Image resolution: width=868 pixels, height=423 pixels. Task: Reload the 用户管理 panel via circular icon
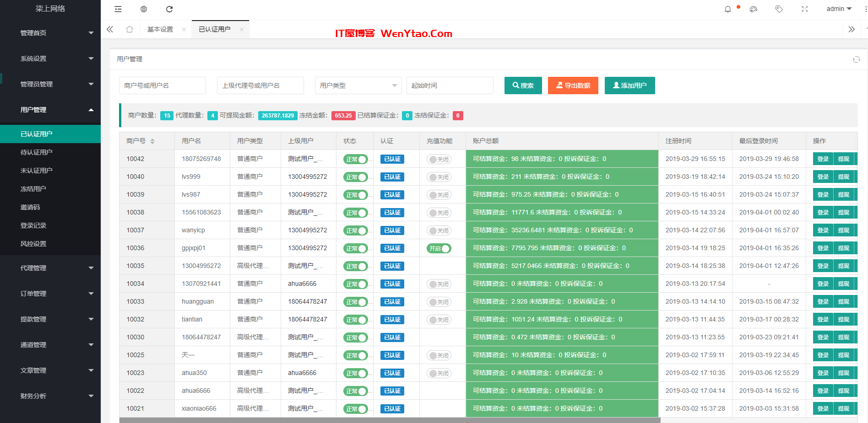(856, 59)
